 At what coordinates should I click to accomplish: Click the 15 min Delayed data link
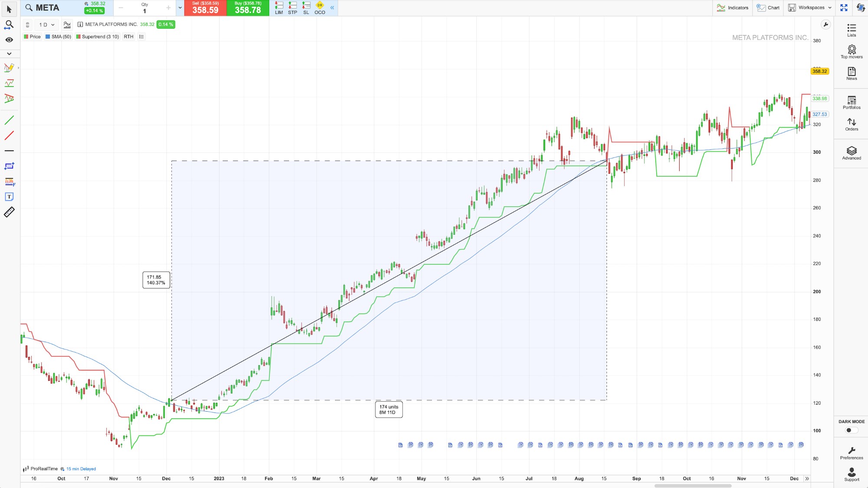pos(81,469)
